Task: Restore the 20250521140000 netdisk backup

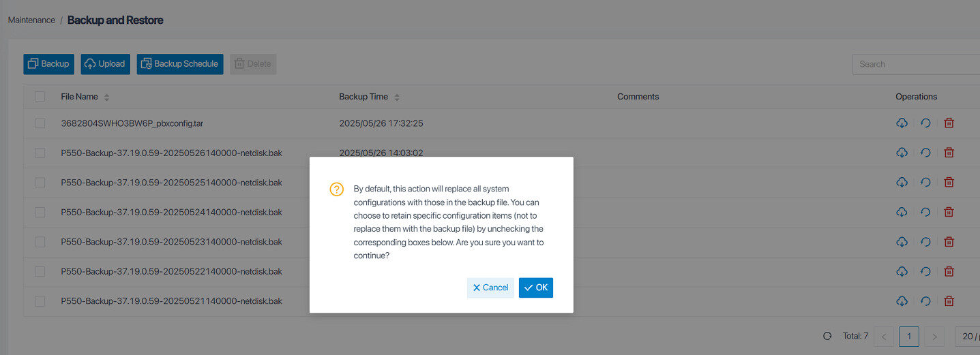Action: click(925, 301)
